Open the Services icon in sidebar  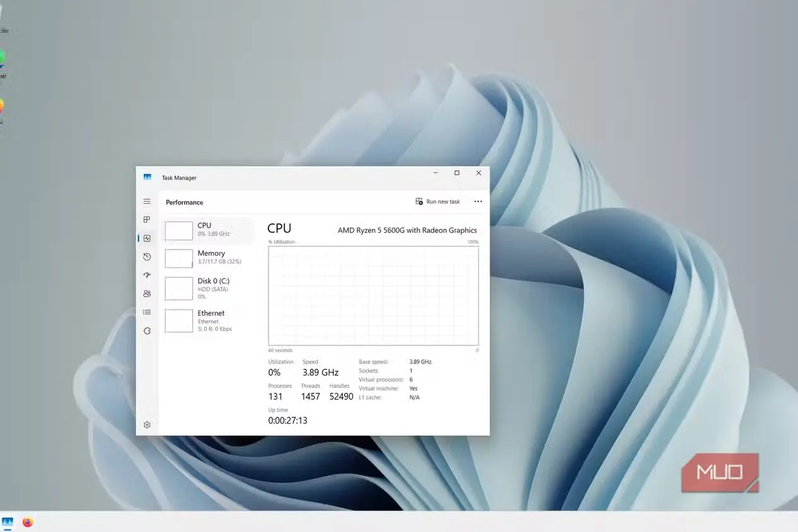[147, 331]
